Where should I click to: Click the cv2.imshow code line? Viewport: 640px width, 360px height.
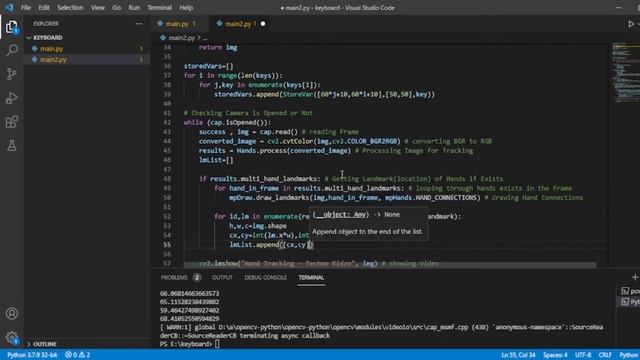click(x=318, y=264)
